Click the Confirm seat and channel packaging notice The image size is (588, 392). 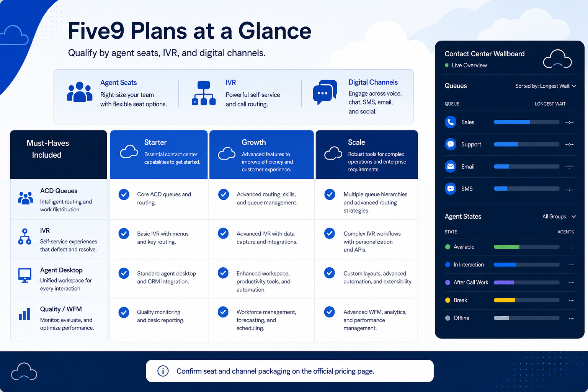point(290,371)
